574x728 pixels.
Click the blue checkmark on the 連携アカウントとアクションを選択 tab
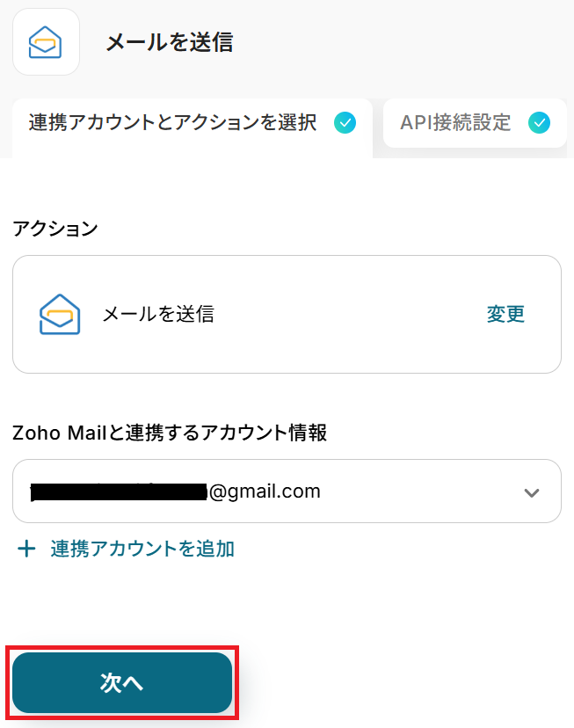coord(345,123)
